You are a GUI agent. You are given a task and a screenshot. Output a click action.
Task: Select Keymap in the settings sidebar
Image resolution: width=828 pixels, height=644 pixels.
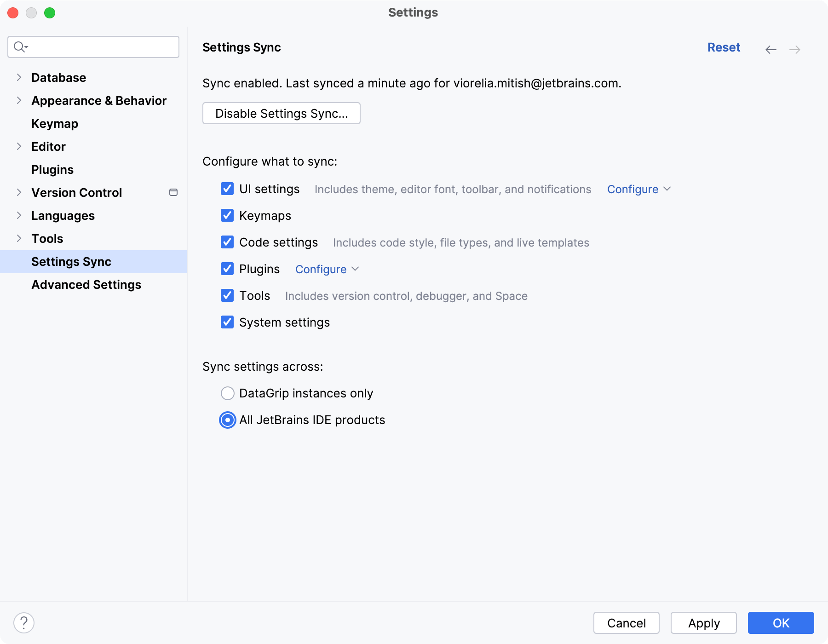click(54, 123)
